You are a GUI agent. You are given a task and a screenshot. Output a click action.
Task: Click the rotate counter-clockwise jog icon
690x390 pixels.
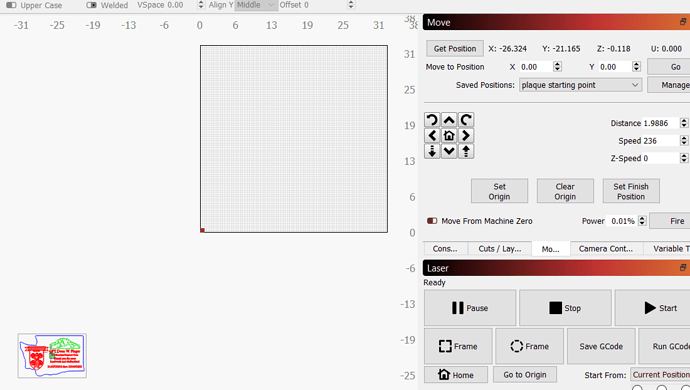pos(432,120)
